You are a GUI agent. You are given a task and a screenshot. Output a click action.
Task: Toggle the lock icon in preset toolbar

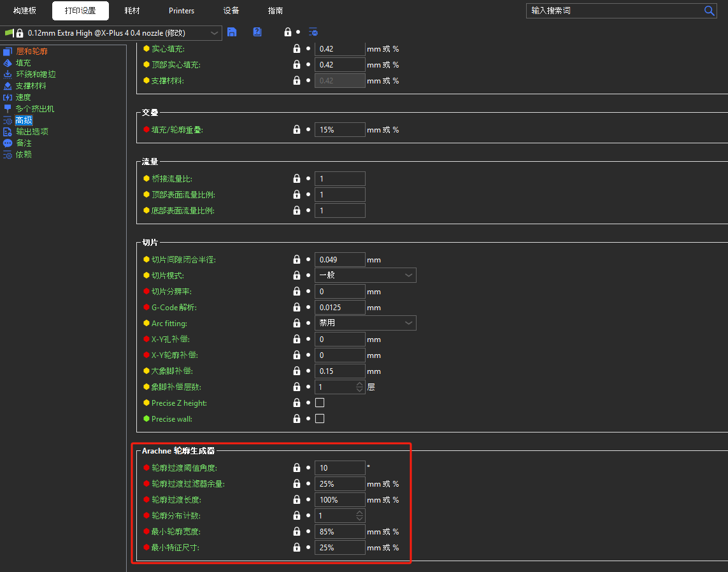pyautogui.click(x=287, y=32)
